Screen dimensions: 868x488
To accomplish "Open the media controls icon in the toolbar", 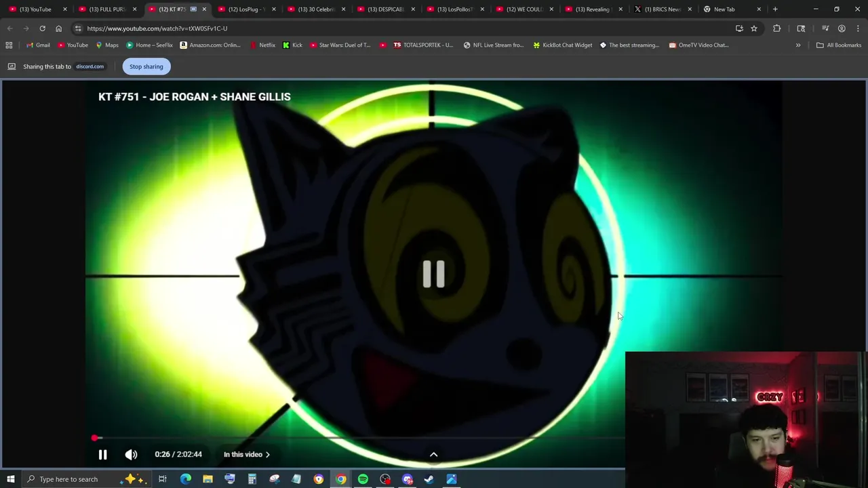I will (x=825, y=28).
